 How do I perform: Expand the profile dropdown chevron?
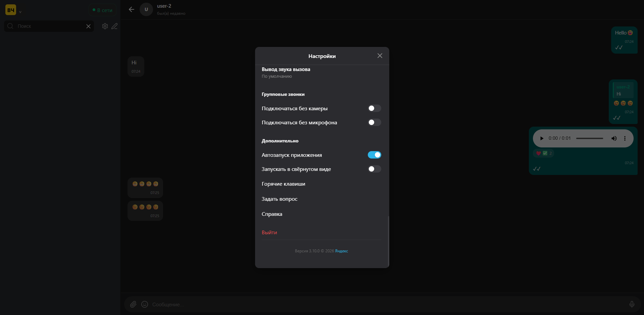pos(20,12)
